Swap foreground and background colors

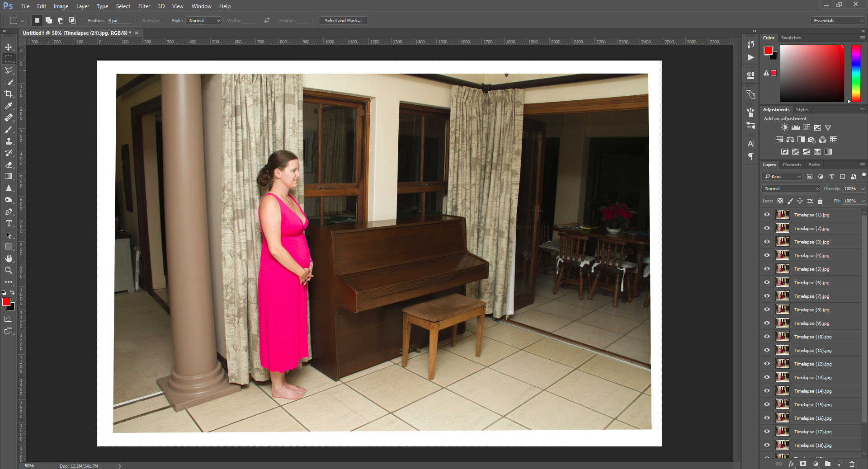tap(12, 292)
